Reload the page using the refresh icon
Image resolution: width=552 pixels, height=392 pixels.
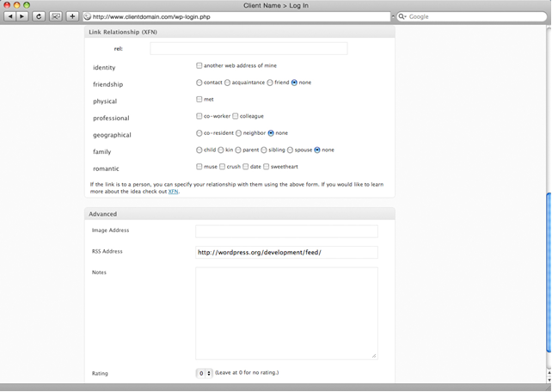[x=39, y=16]
